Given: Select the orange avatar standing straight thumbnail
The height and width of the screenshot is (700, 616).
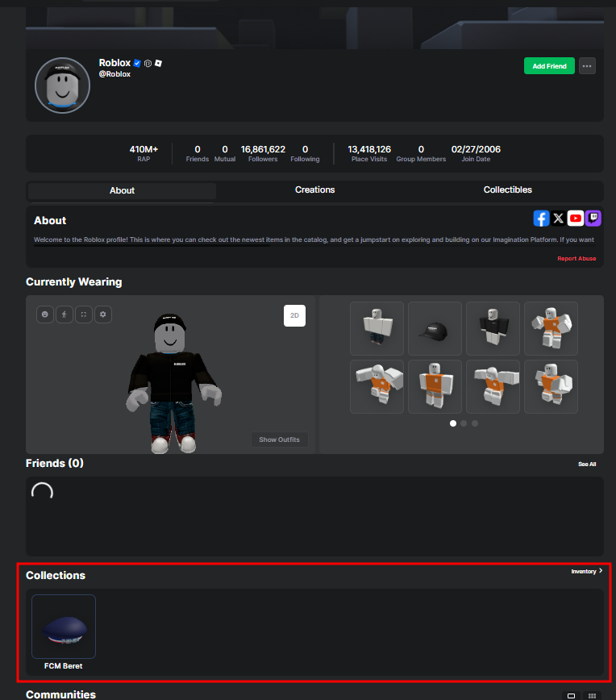Looking at the screenshot, I should pos(435,386).
